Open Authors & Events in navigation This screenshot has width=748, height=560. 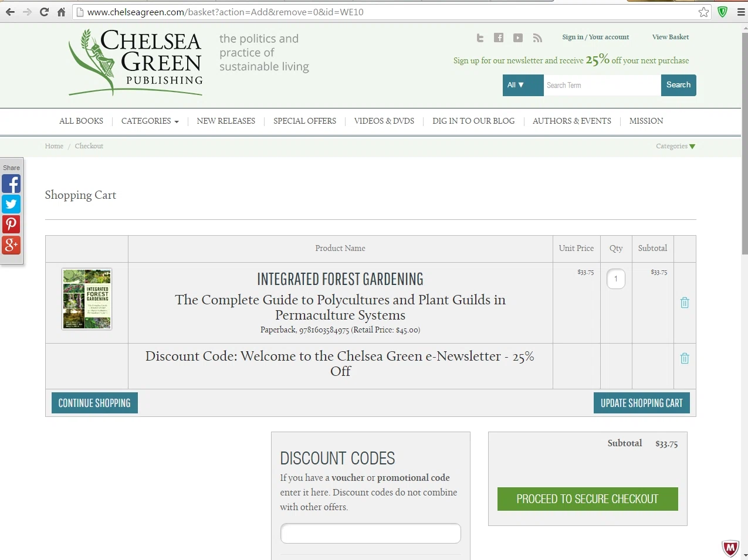point(572,121)
